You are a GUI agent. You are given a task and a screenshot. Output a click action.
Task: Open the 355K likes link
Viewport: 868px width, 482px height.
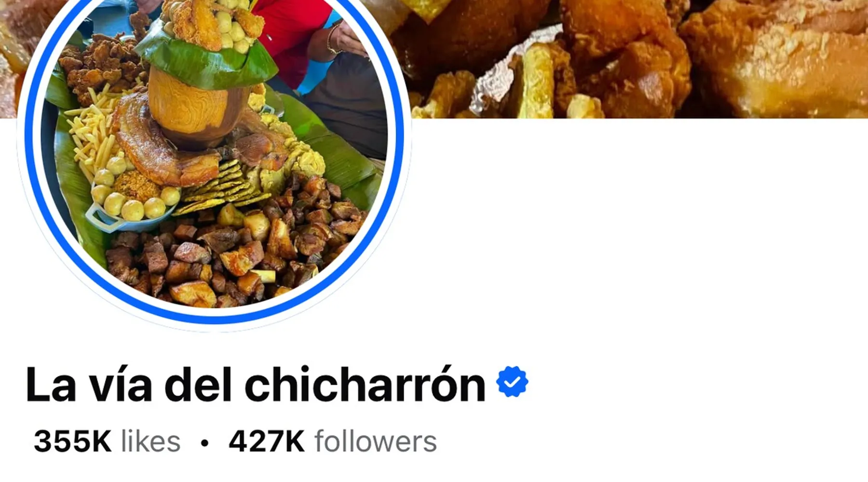(x=107, y=441)
